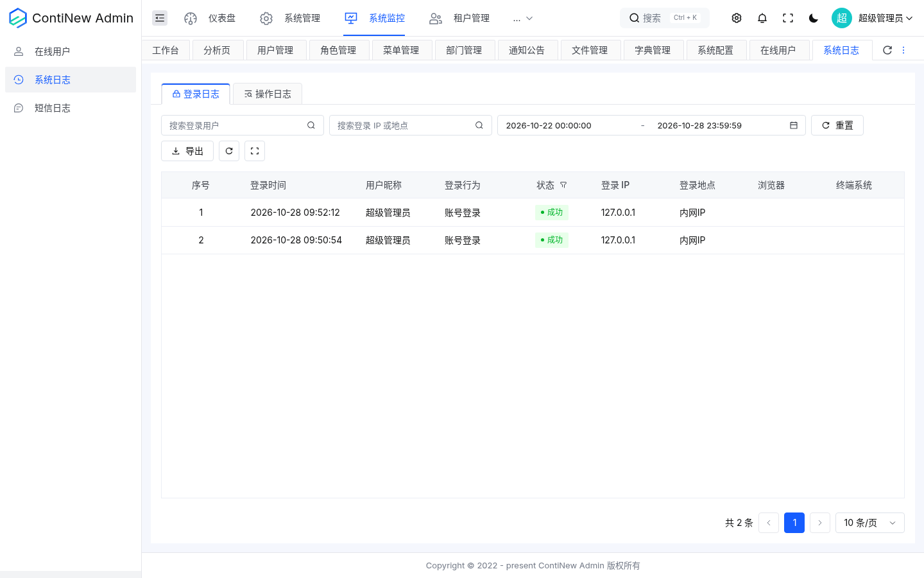Open 10 条/页 page size dropdown
This screenshot has width=924, height=578.
[870, 523]
